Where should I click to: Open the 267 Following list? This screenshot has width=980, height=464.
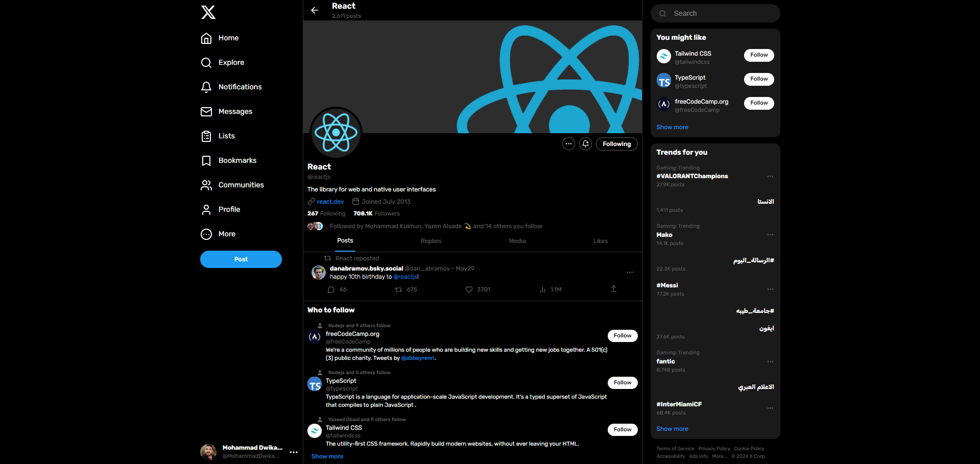point(326,213)
